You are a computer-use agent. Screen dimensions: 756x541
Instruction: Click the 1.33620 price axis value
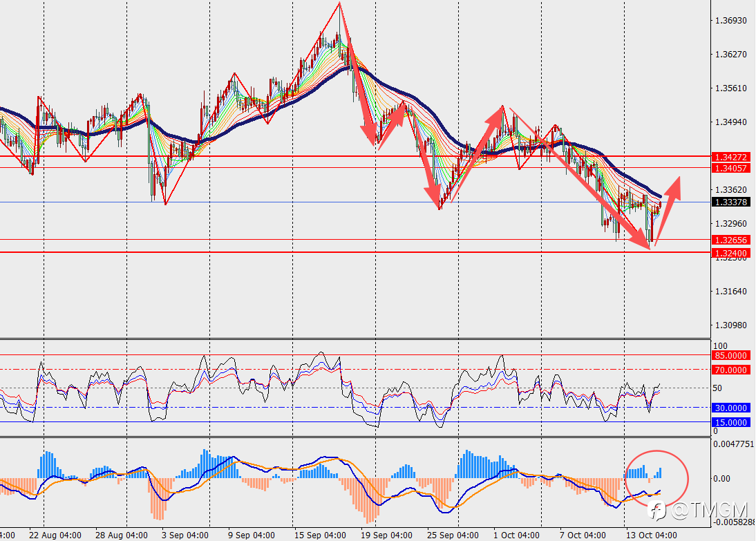(x=731, y=190)
